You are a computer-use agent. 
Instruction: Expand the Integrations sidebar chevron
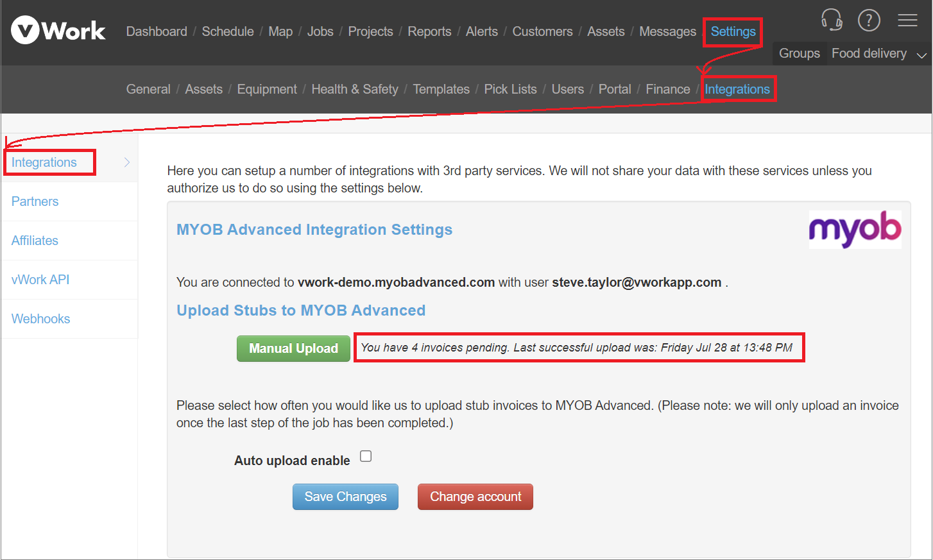[x=127, y=162]
